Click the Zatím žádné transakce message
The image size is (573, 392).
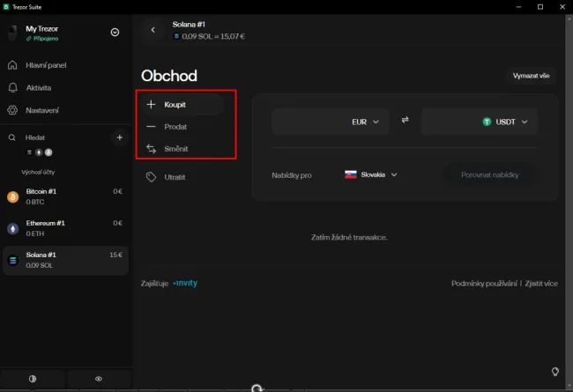(349, 238)
